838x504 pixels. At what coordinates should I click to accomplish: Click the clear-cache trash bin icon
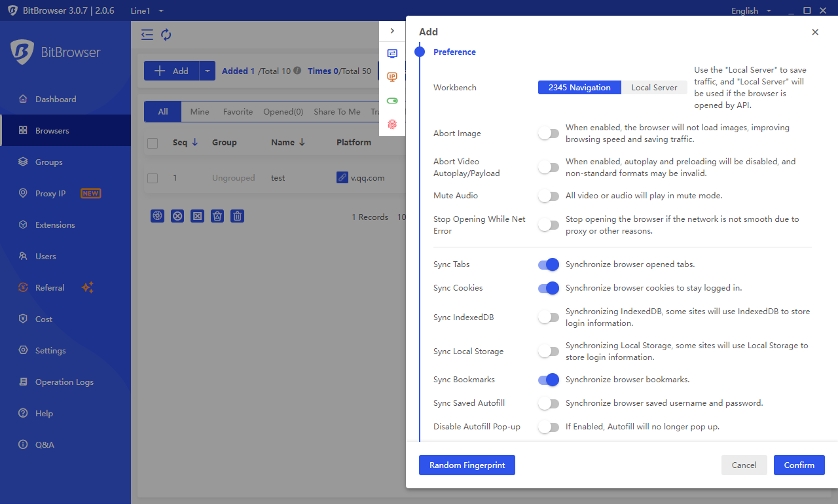coord(217,216)
